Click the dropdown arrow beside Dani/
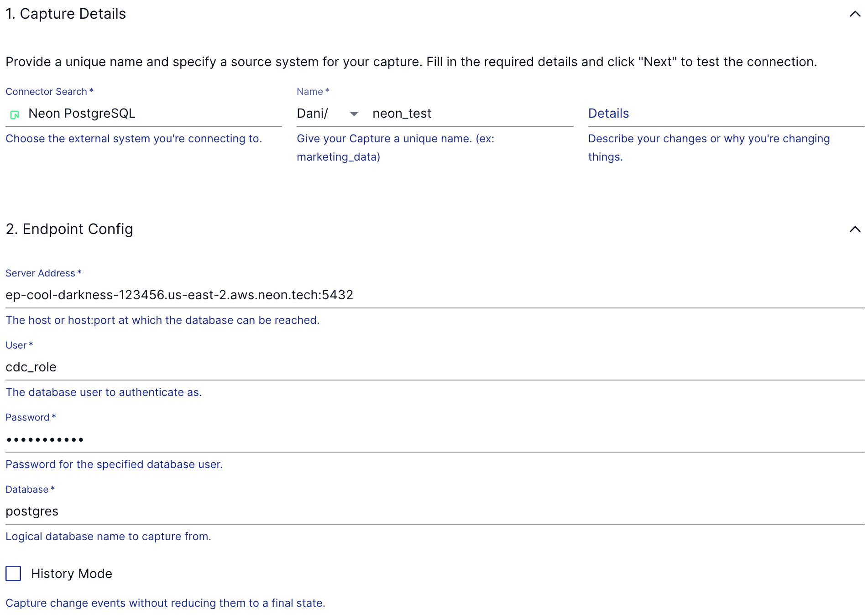 (354, 114)
